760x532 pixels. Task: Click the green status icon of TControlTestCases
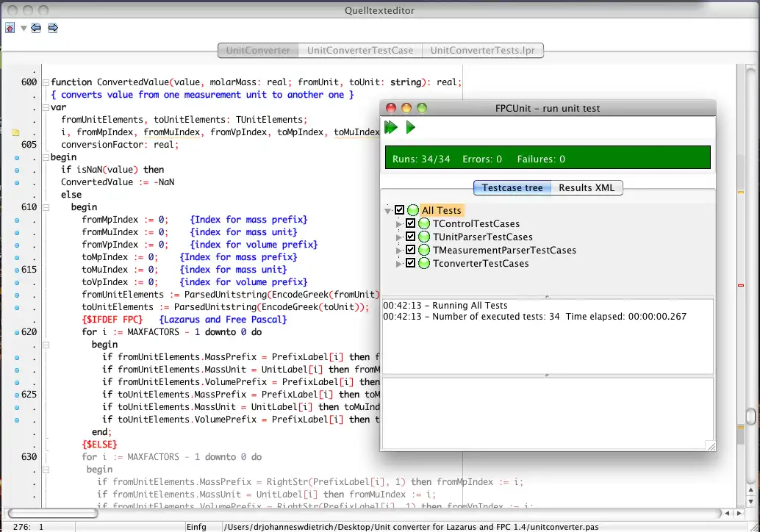[424, 224]
